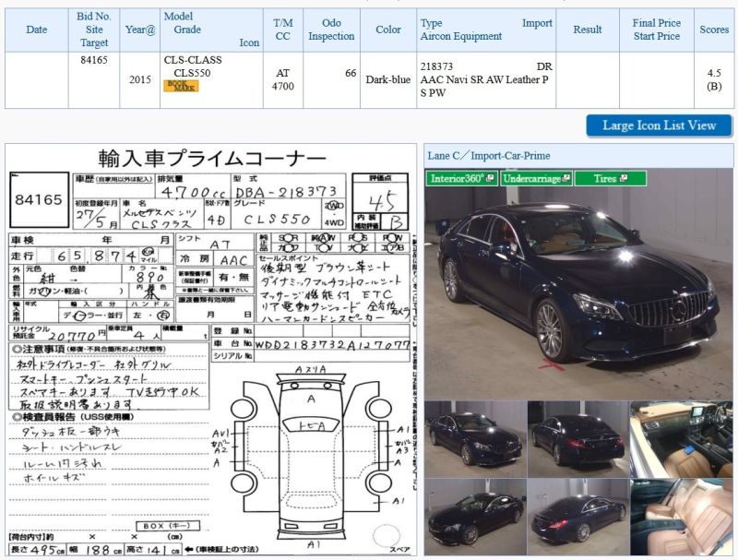738x560 pixels.
Task: Open the left side profile thumbnail
Action: (x=475, y=518)
